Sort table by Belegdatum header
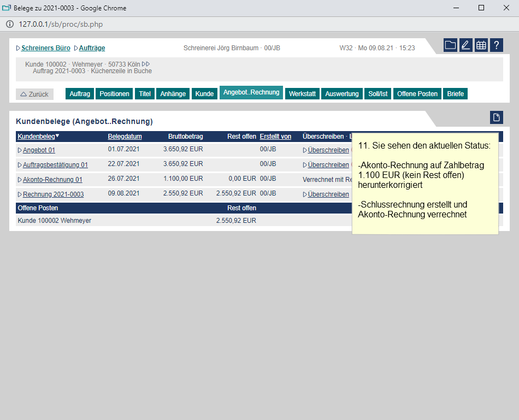519x420 pixels. pyautogui.click(x=125, y=137)
